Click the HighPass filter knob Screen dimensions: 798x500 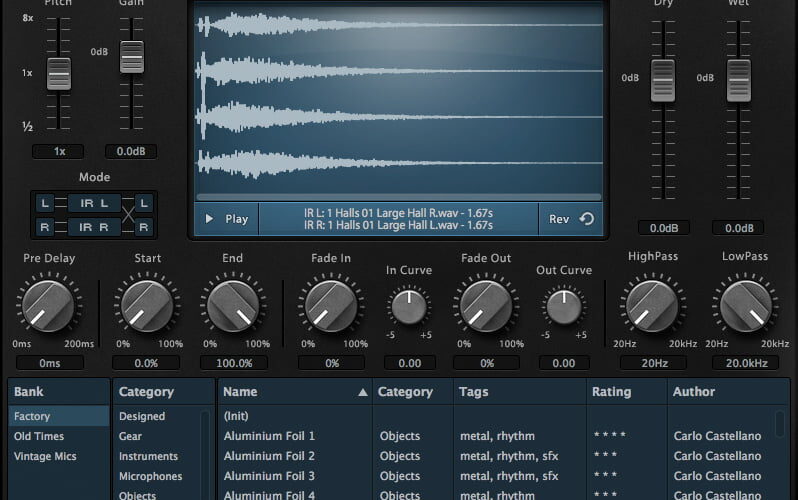point(652,306)
